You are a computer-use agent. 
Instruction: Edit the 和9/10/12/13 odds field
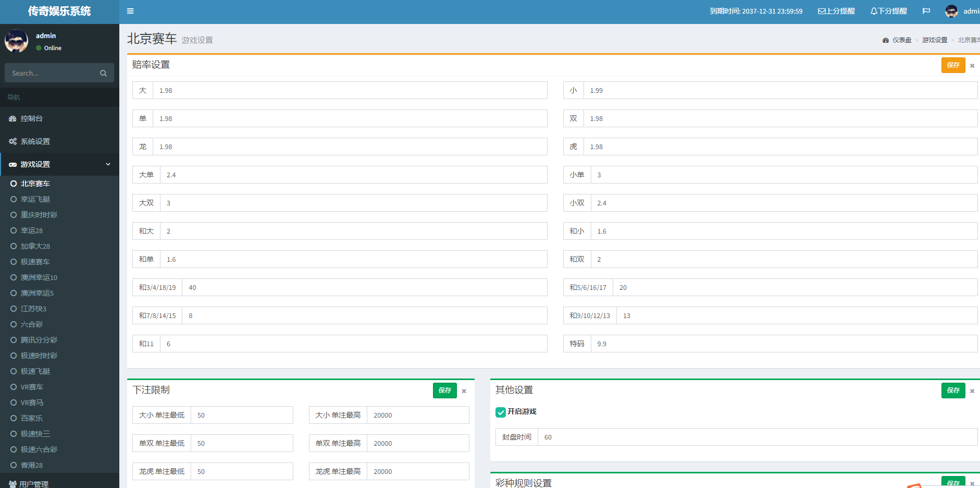(797, 315)
